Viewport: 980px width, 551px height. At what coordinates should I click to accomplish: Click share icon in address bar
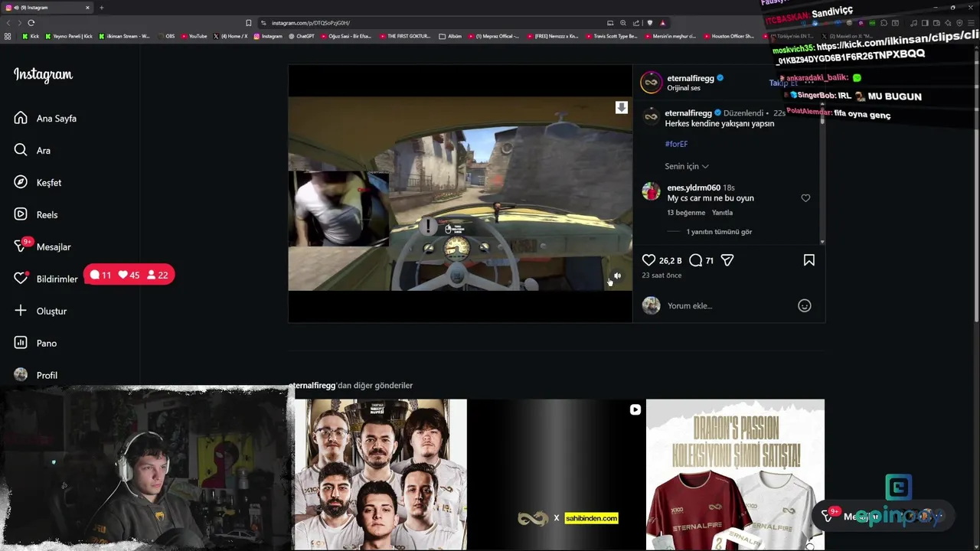click(x=636, y=23)
